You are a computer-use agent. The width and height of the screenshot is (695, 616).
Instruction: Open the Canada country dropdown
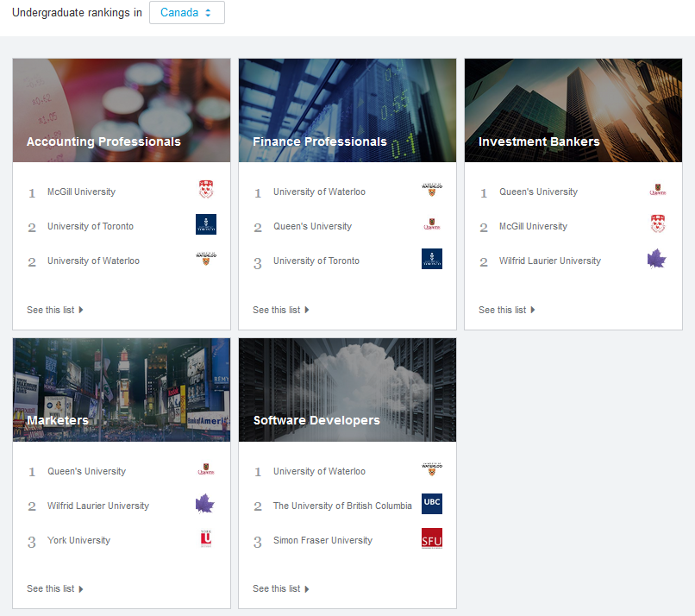click(x=186, y=12)
